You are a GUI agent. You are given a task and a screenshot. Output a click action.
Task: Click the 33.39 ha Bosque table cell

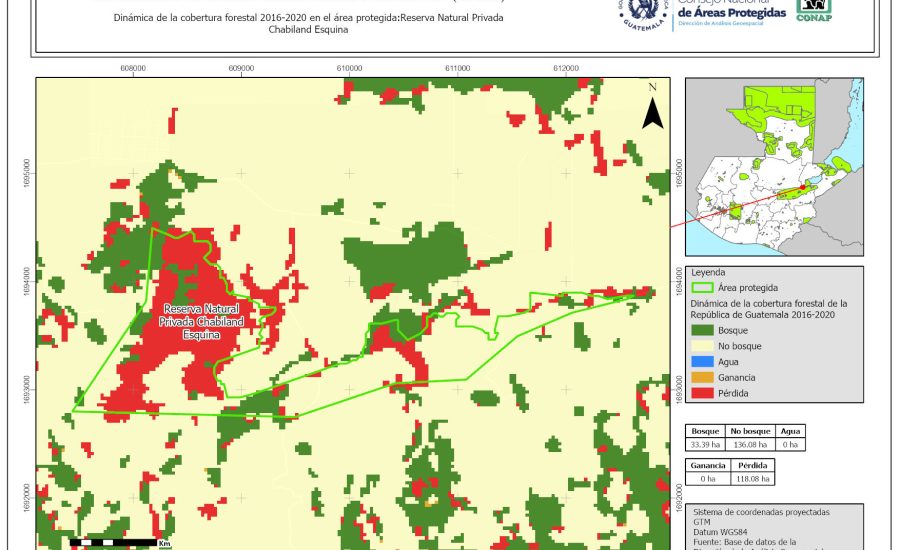click(706, 443)
